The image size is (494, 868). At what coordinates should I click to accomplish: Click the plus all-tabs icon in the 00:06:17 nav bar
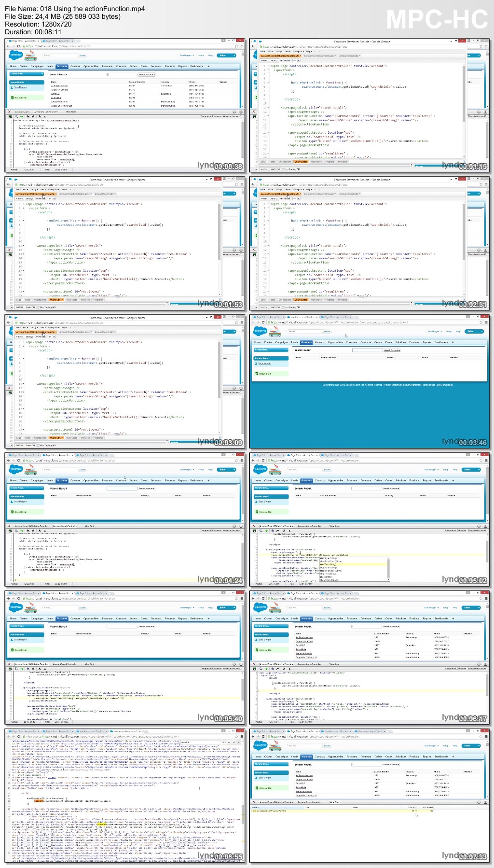(x=453, y=618)
